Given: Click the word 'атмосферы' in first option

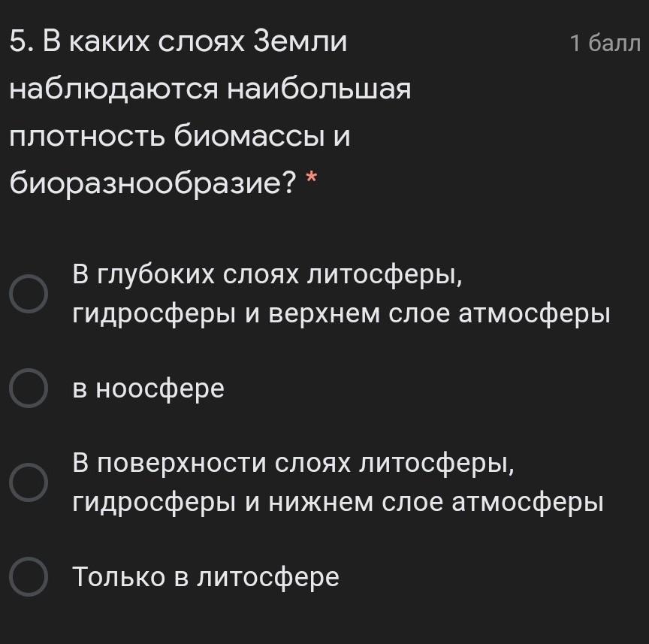Looking at the screenshot, I should [x=534, y=315].
